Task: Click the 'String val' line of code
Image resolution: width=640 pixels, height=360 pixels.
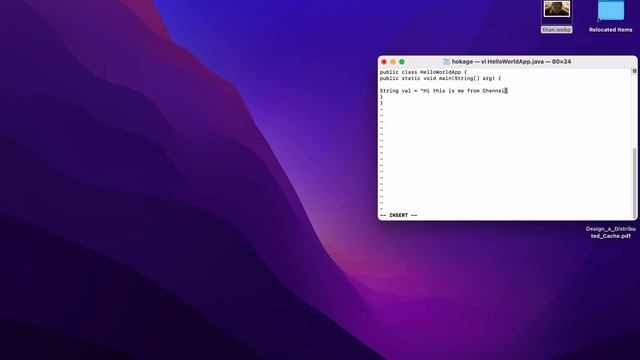Action: click(x=443, y=91)
